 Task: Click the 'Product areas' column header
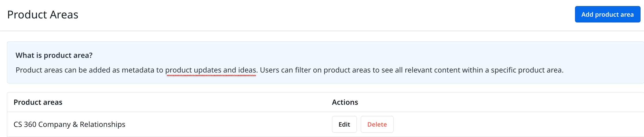coord(38,102)
